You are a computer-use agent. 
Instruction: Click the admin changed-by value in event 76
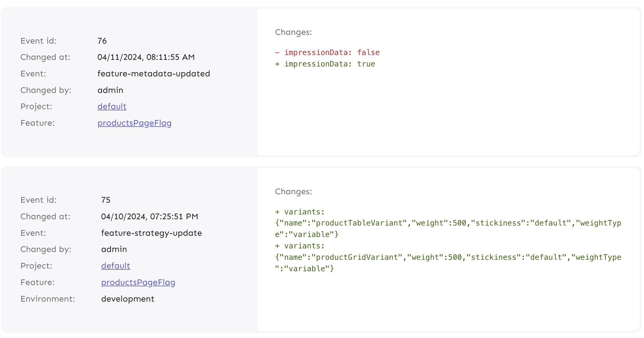click(x=110, y=90)
